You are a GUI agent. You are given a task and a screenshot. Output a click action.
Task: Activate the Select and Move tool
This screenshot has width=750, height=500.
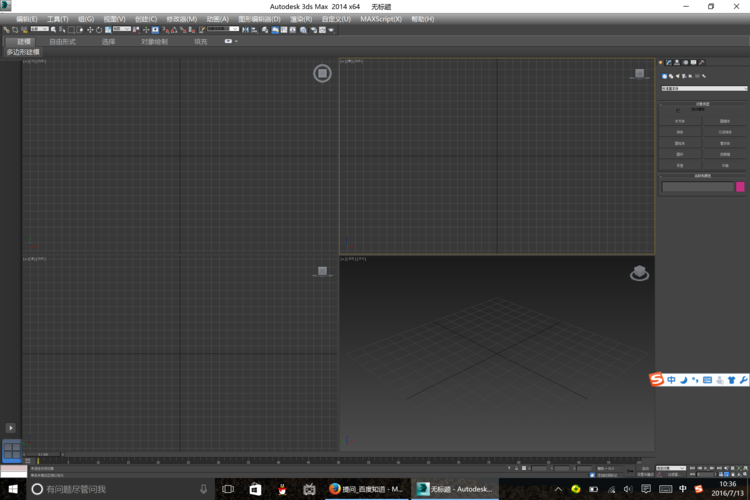[90, 30]
